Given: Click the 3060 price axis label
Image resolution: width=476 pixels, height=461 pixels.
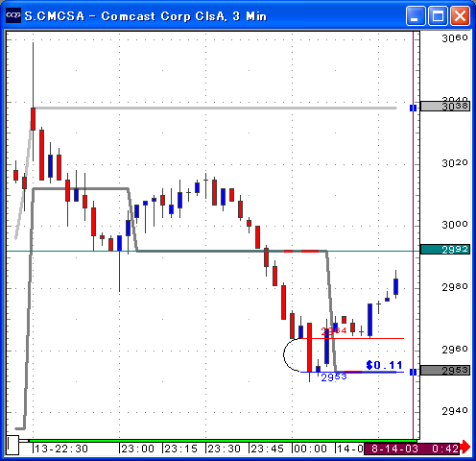Looking at the screenshot, I should [x=455, y=38].
